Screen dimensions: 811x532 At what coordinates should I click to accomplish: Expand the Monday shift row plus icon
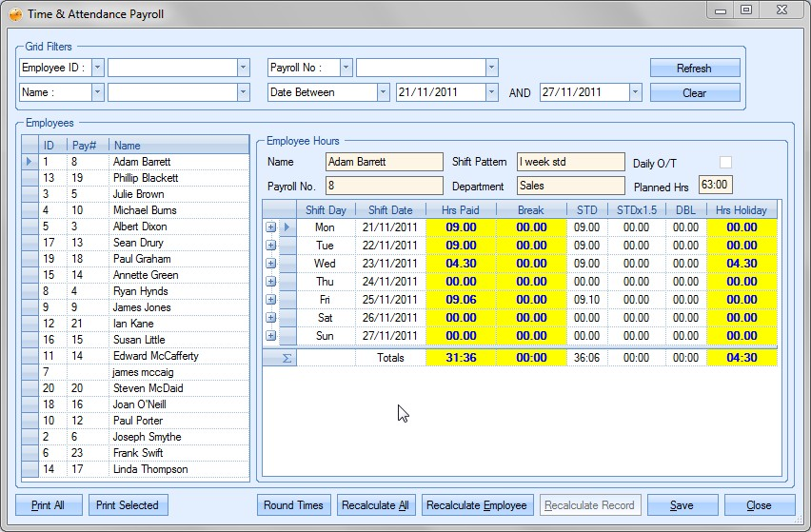click(270, 227)
